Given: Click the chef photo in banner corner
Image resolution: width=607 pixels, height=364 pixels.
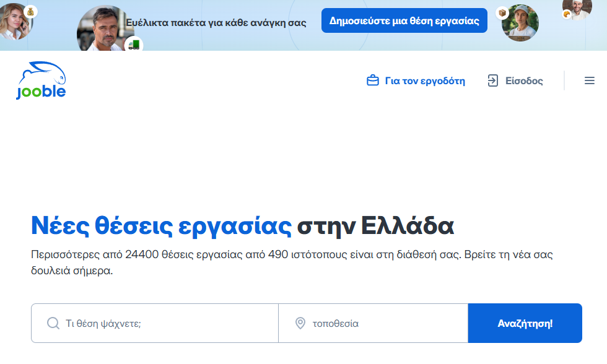Looking at the screenshot, I should point(577,9).
